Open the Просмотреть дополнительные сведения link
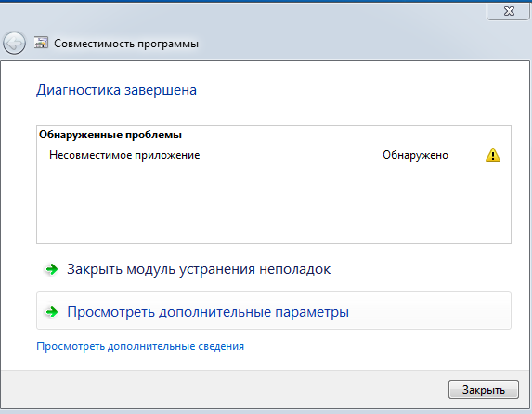 click(x=140, y=346)
